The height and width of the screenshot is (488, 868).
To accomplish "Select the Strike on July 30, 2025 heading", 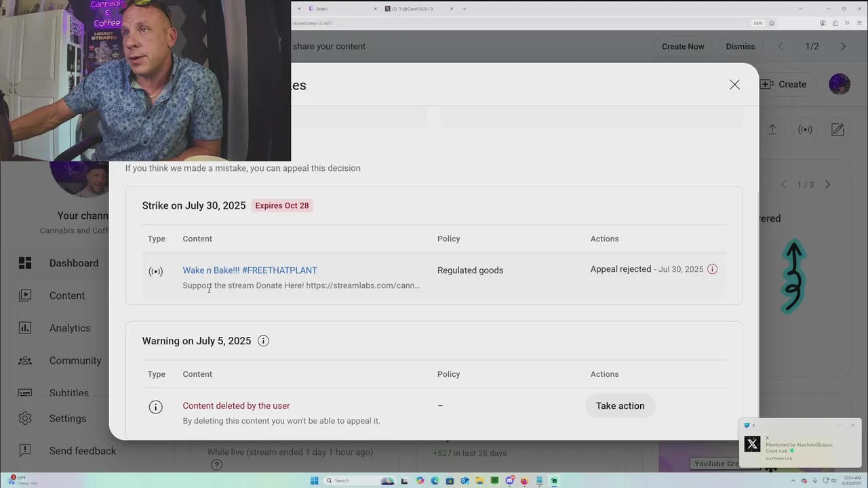I will pyautogui.click(x=194, y=205).
